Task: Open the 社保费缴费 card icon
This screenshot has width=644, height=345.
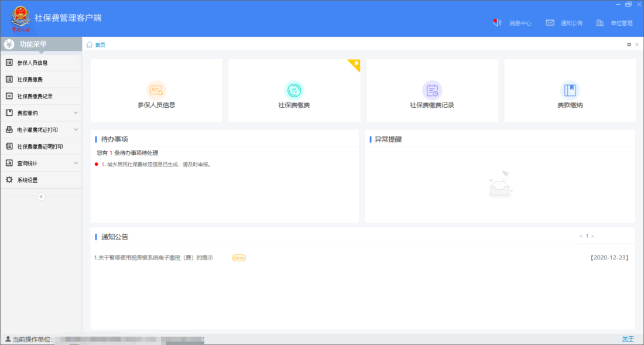Action: pos(294,90)
